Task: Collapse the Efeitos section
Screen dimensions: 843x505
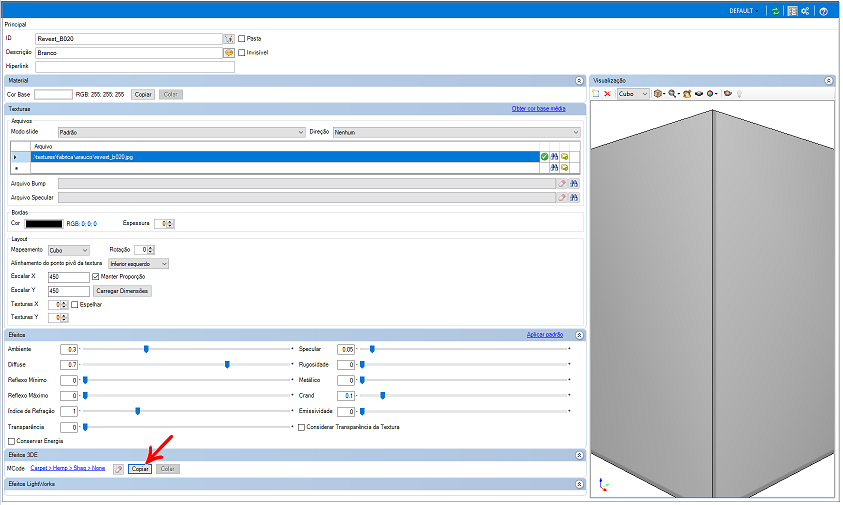Action: (x=579, y=335)
